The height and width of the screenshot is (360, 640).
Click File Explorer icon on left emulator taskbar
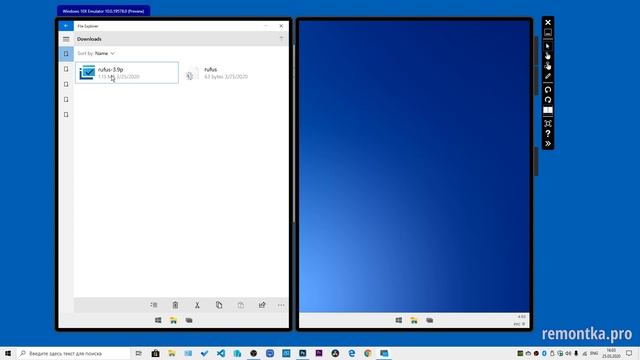[x=173, y=320]
